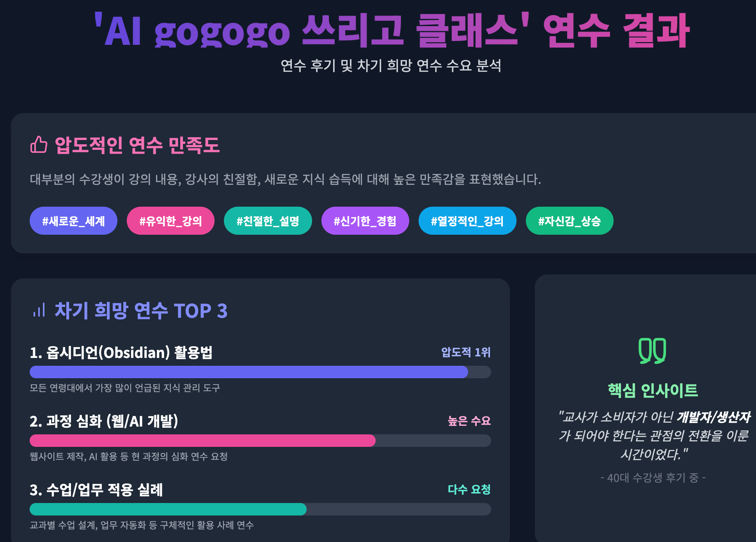Click the 40대 수강생 후기 중 caption
The width and height of the screenshot is (756, 542).
(653, 478)
